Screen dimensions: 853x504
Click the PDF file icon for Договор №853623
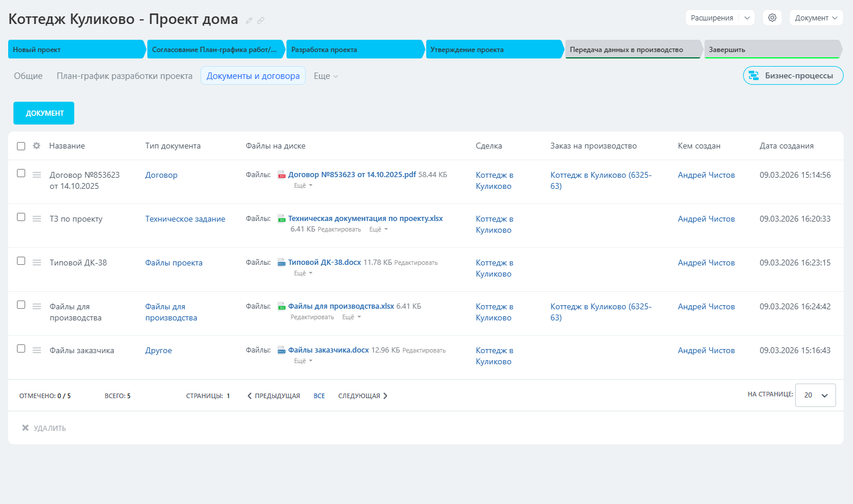click(x=281, y=175)
